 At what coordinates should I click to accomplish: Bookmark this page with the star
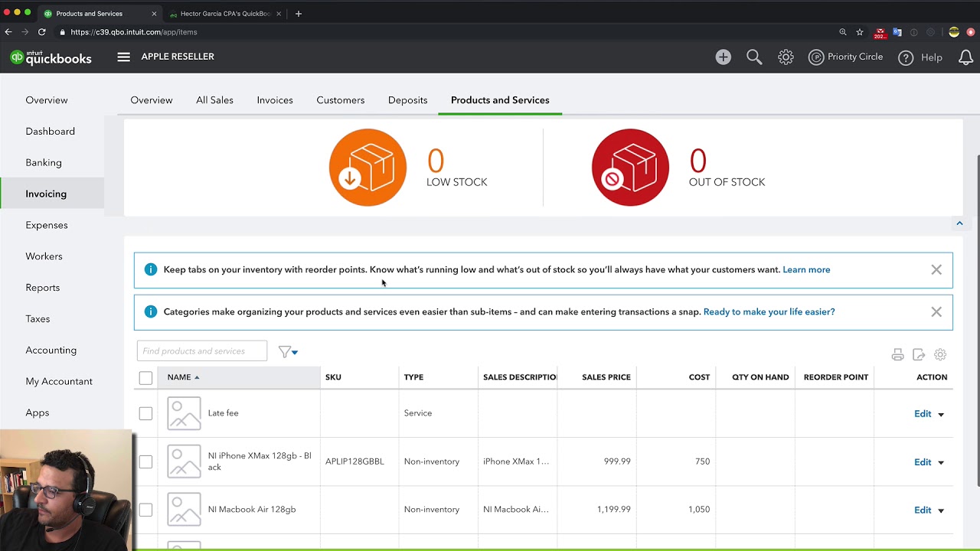click(x=860, y=32)
